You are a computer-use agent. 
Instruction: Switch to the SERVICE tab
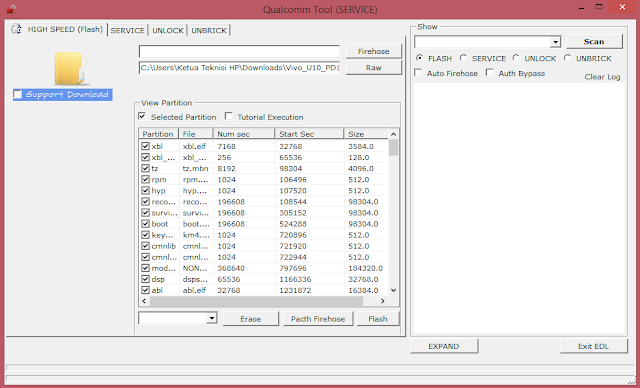coord(127,31)
